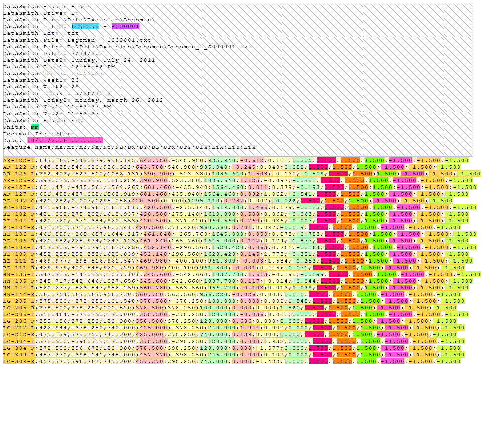Click the 1.548 value in LG-205-L row
Screen dimensions: 484x448
298,301
